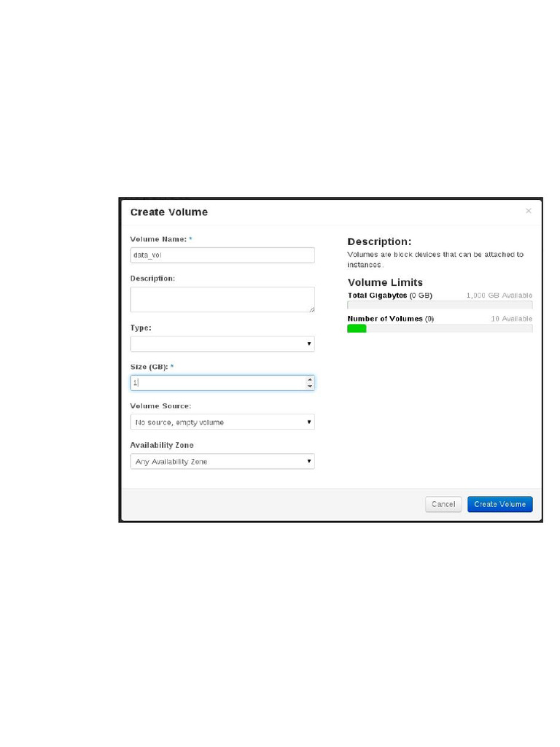Click the Cancel button
Image resolution: width=560 pixels, height=747 pixels.
pyautogui.click(x=443, y=504)
